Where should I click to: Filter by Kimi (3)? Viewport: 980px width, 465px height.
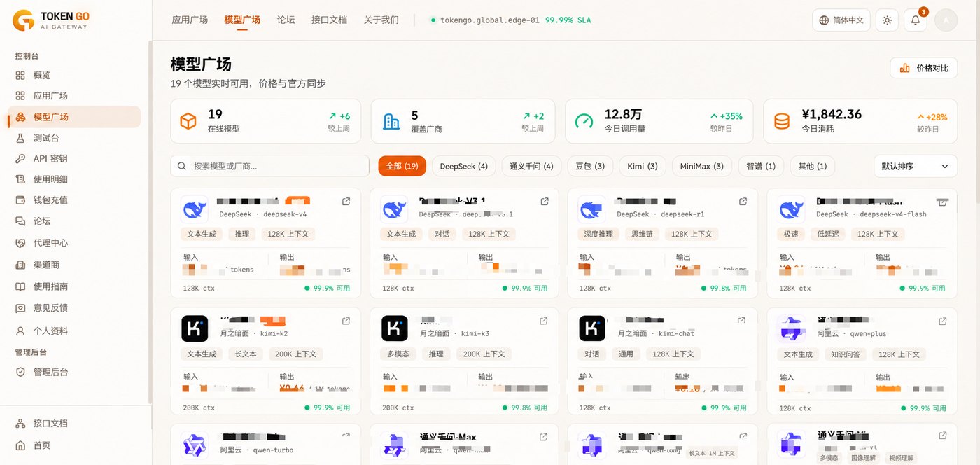[x=643, y=166]
